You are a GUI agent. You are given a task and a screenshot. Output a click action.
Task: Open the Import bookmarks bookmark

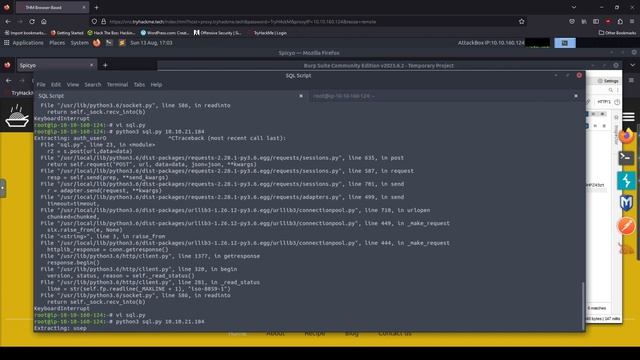coord(25,33)
